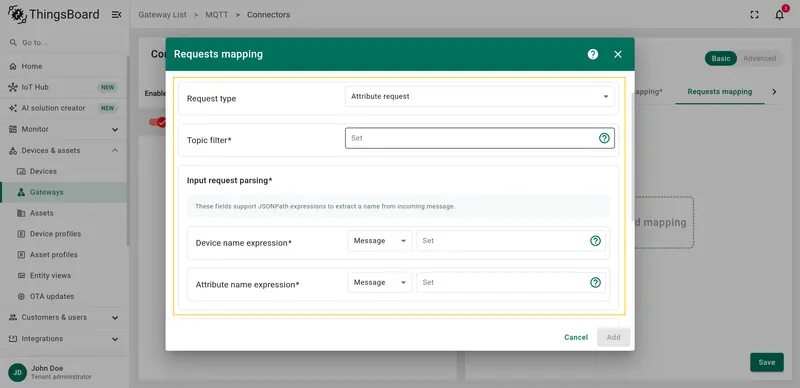Viewport: 800px width, 388px height.
Task: Click the Gateways icon in sidebar
Action: click(x=21, y=192)
